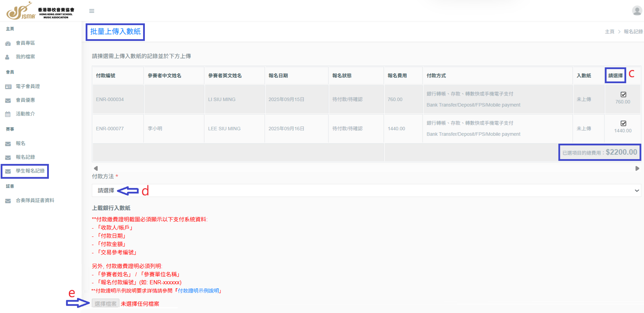Open 會員專區 in the sidebar
The height and width of the screenshot is (313, 644).
pos(25,43)
